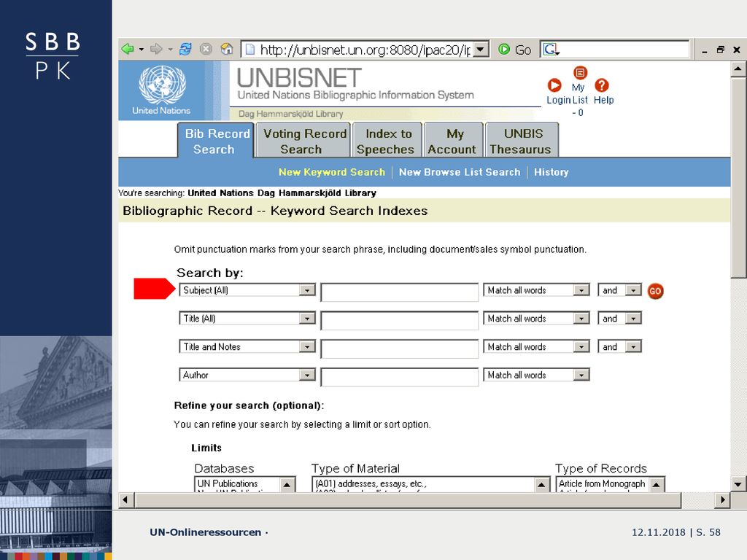
Task: Click the Google search engine icon
Action: point(551,49)
